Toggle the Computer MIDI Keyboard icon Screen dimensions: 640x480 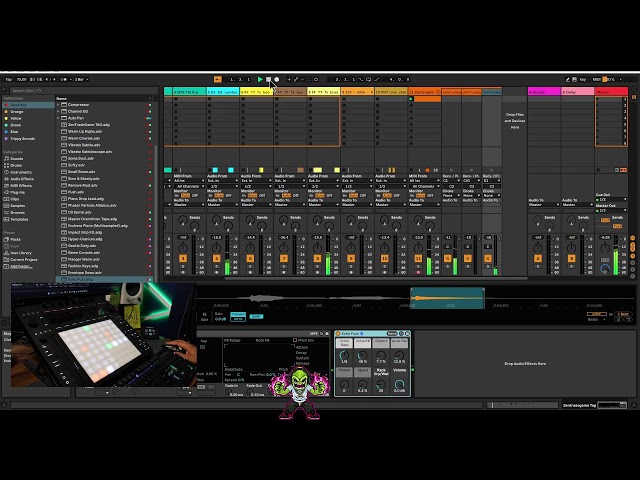pyautogui.click(x=574, y=80)
